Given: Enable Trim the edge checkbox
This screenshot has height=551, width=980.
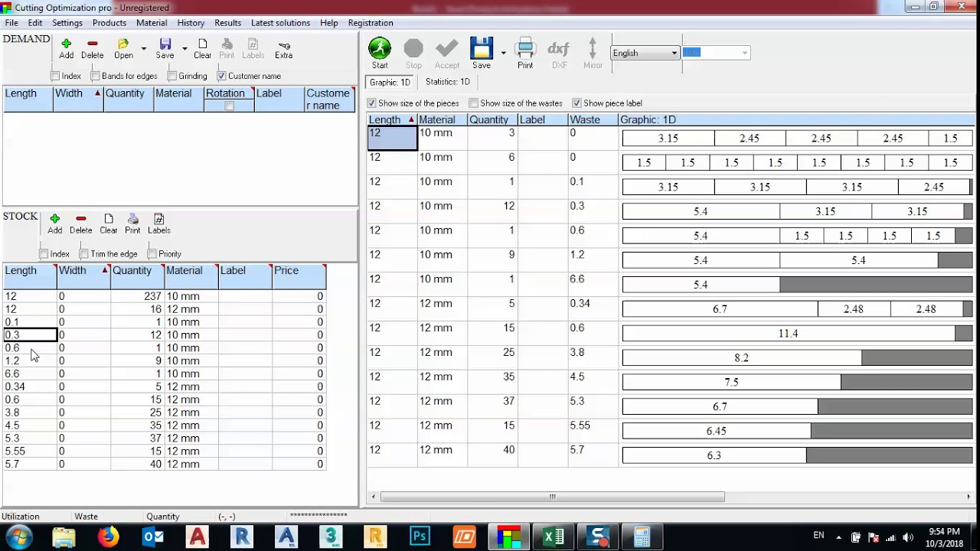Looking at the screenshot, I should pos(83,253).
